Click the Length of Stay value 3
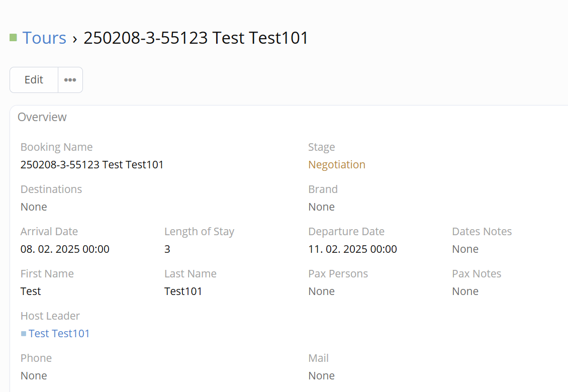This screenshot has width=568, height=392. [167, 249]
